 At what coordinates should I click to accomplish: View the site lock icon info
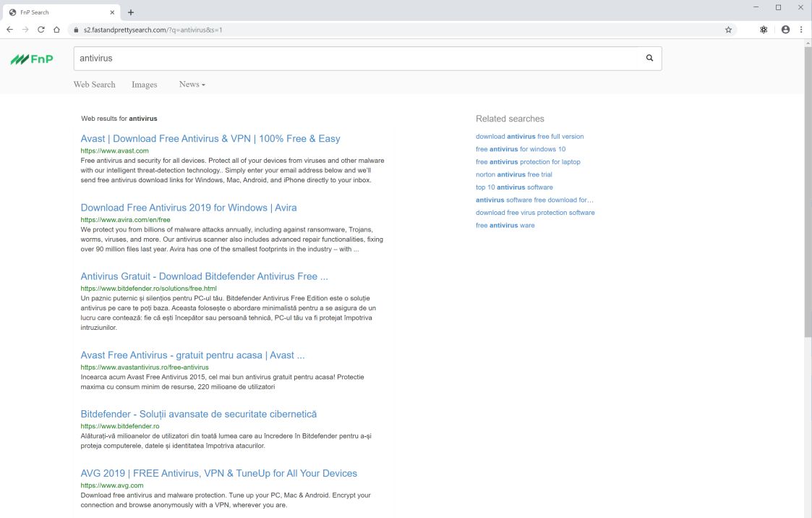[76, 30]
